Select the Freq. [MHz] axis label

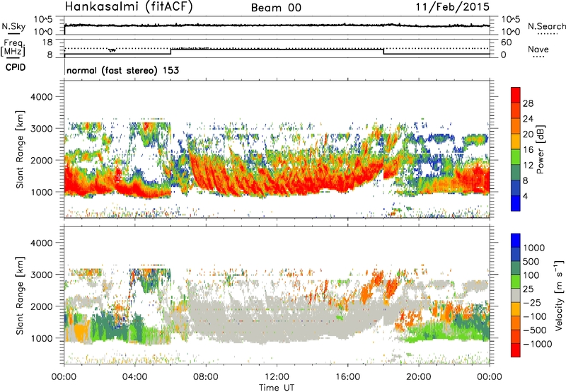pyautogui.click(x=13, y=47)
